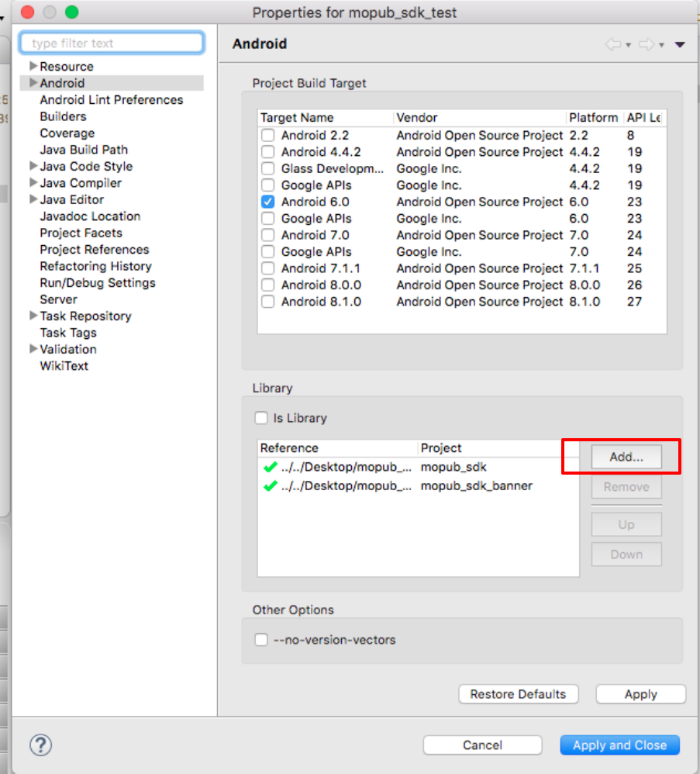Open Javadoc Location page

point(90,216)
